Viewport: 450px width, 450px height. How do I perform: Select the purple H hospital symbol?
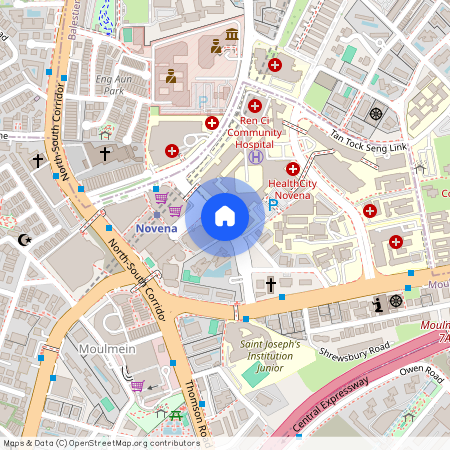point(256,157)
